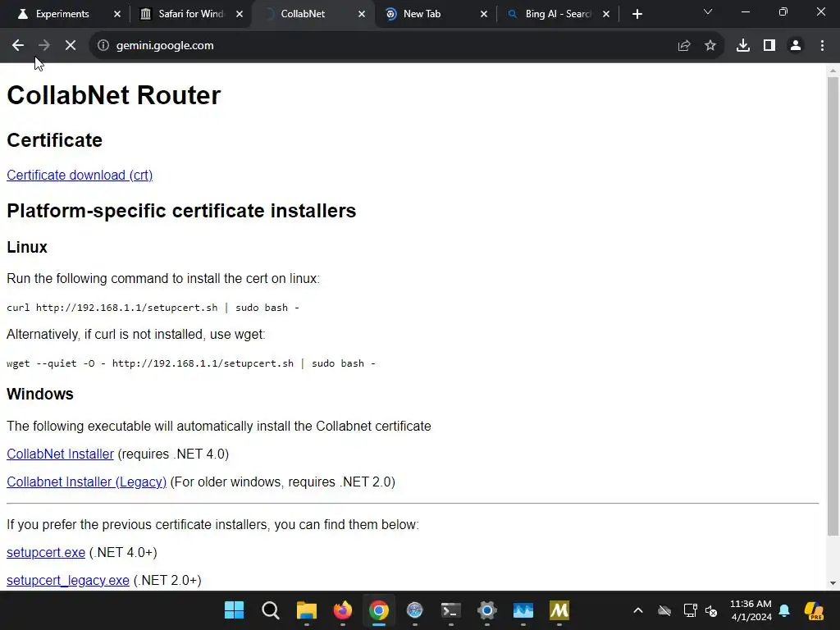Open File Explorer from taskbar
The width and height of the screenshot is (840, 630).
307,610
